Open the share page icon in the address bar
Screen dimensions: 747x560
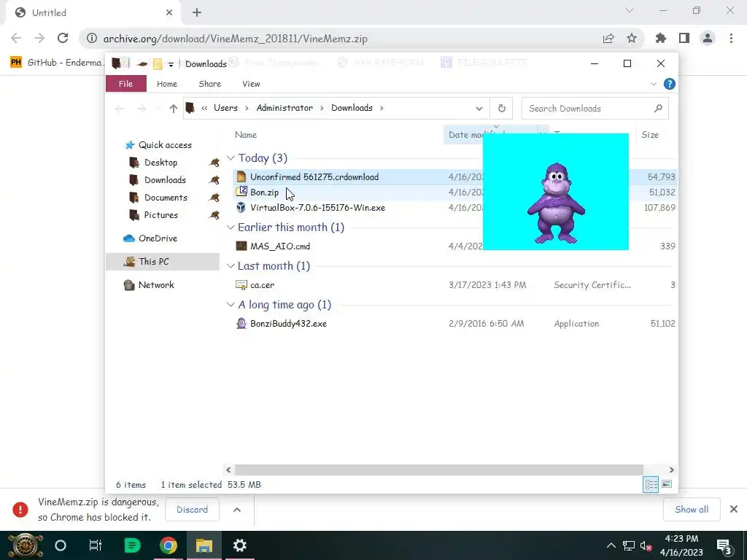(608, 38)
